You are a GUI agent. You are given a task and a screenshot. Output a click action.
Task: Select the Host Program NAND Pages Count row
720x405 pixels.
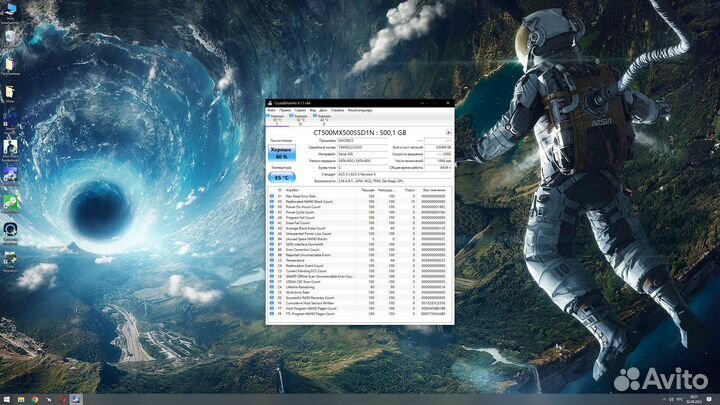(360, 309)
